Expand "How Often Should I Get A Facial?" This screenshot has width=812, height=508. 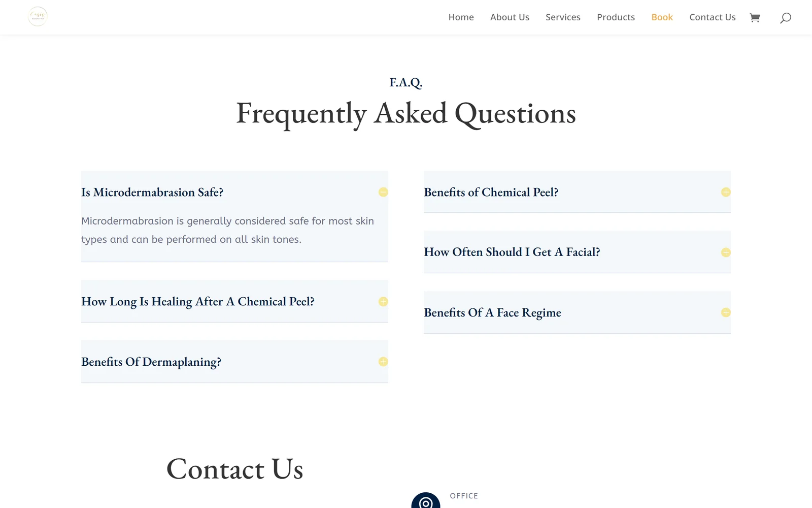(x=512, y=252)
